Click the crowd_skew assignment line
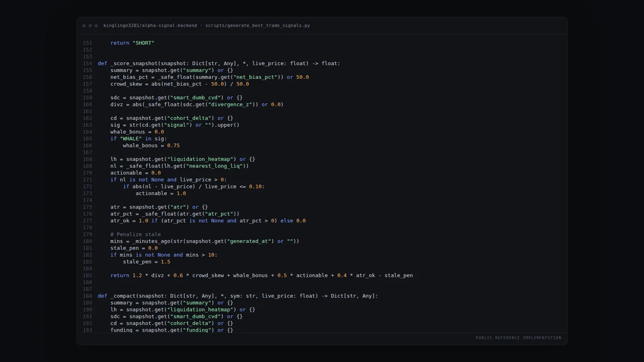Screen dimensions: 644x362 [180, 84]
